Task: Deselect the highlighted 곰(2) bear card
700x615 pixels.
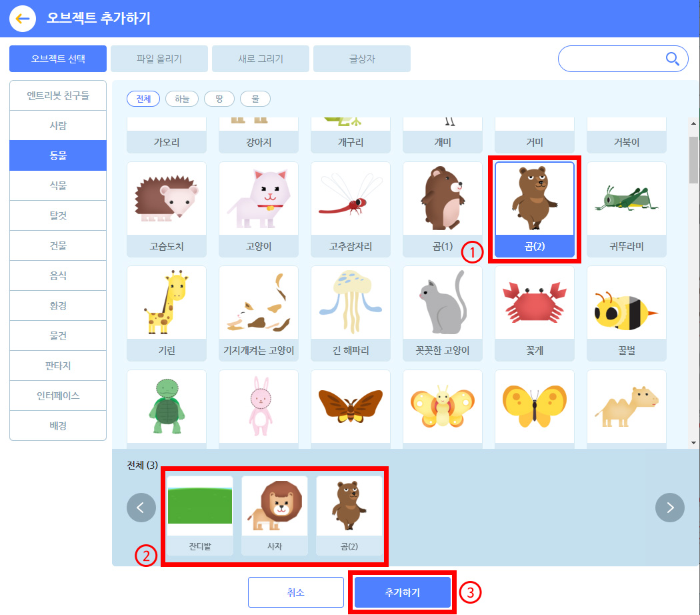Action: pyautogui.click(x=535, y=209)
